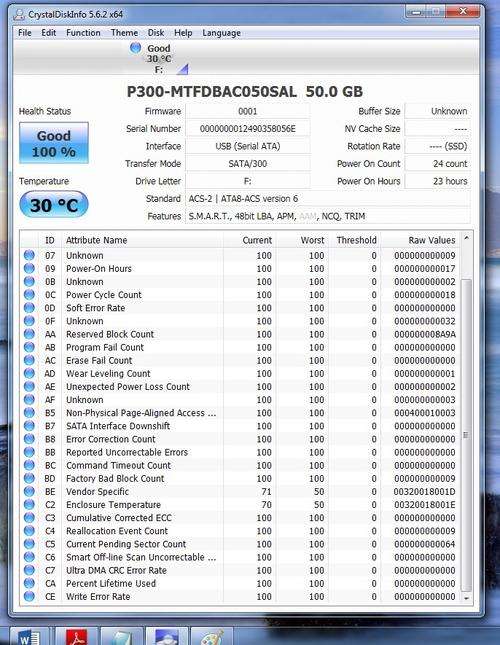
Task: Click the Threshold column header
Action: tap(355, 240)
